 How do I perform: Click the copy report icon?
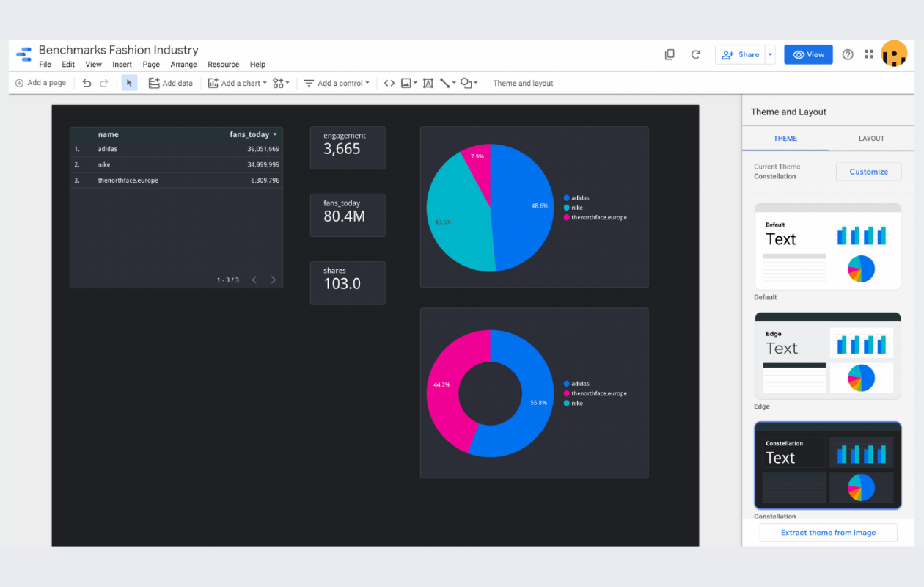click(670, 54)
